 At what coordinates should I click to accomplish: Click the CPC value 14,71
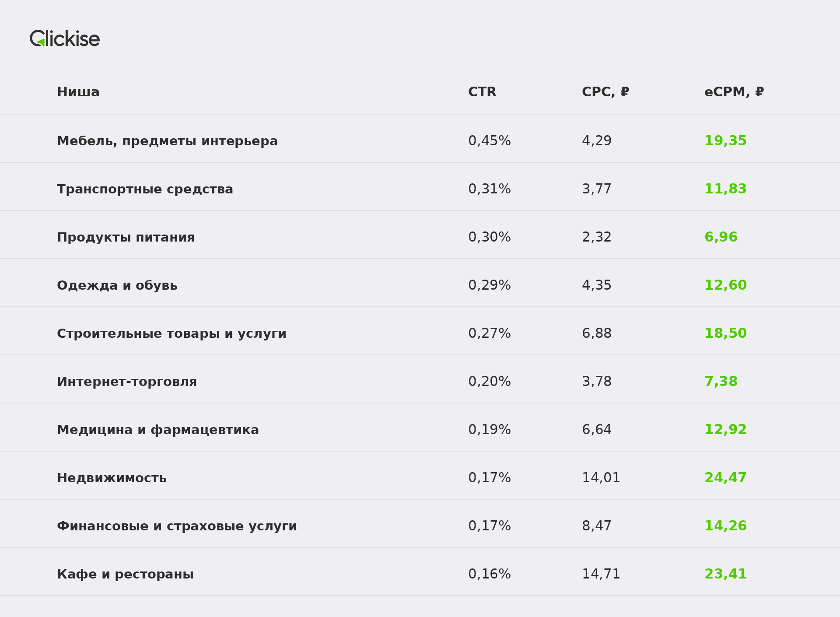pyautogui.click(x=601, y=574)
